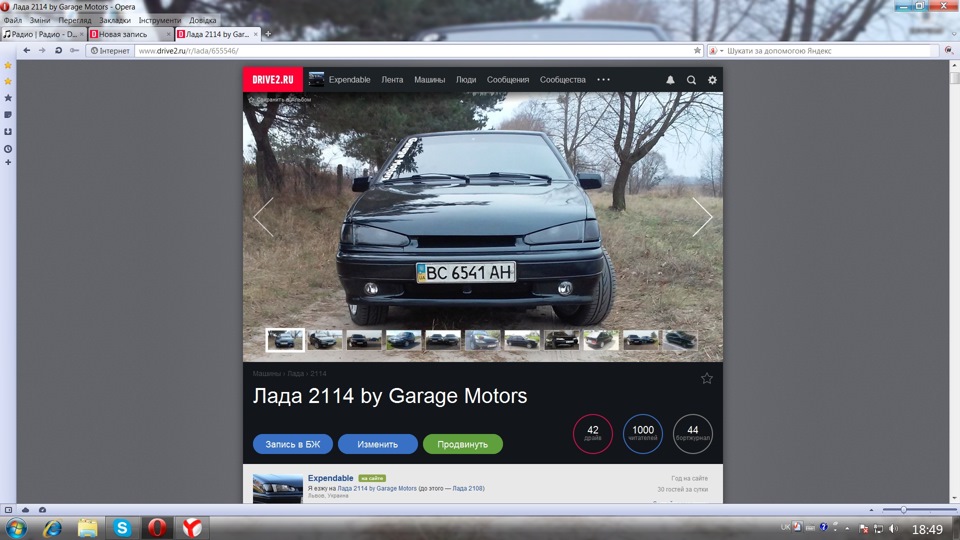Viewport: 960px width, 540px height.
Task: Bookmark page with address bar star
Action: point(697,51)
